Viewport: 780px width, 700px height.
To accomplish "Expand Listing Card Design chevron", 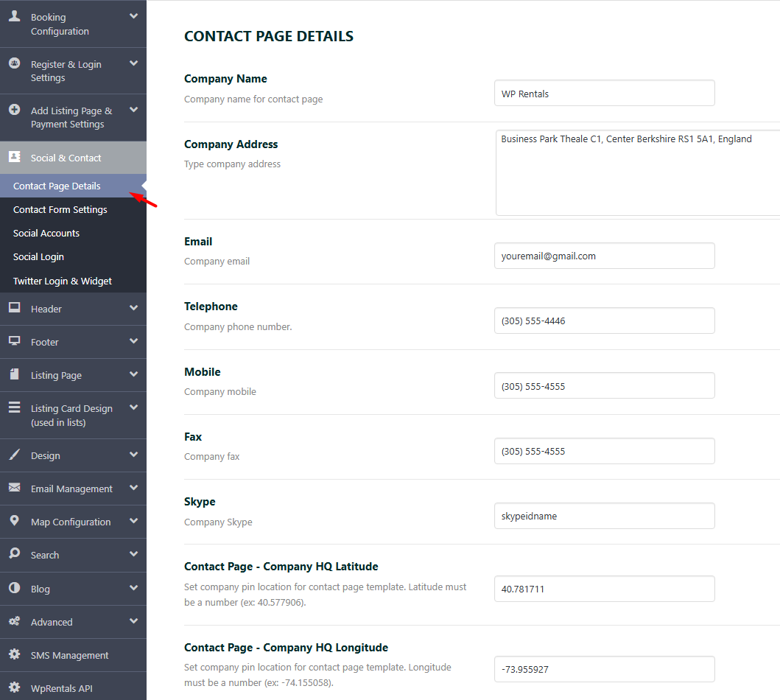I will (x=133, y=407).
